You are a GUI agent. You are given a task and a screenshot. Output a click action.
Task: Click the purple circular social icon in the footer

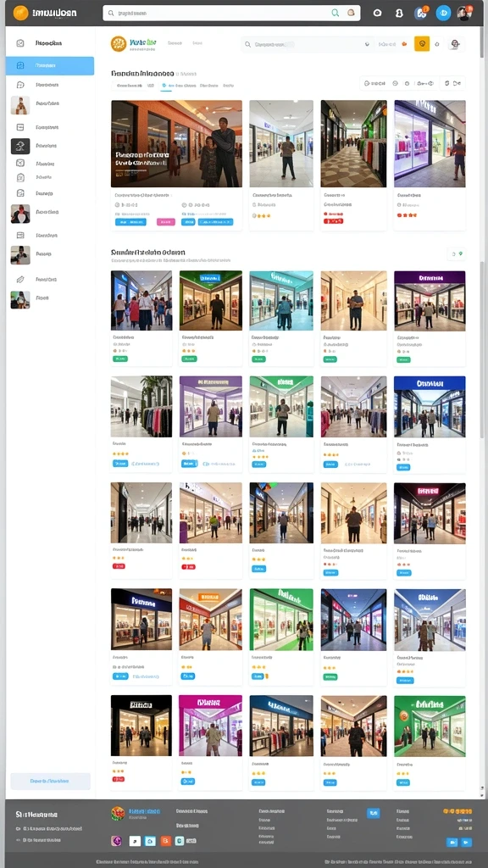point(116,841)
